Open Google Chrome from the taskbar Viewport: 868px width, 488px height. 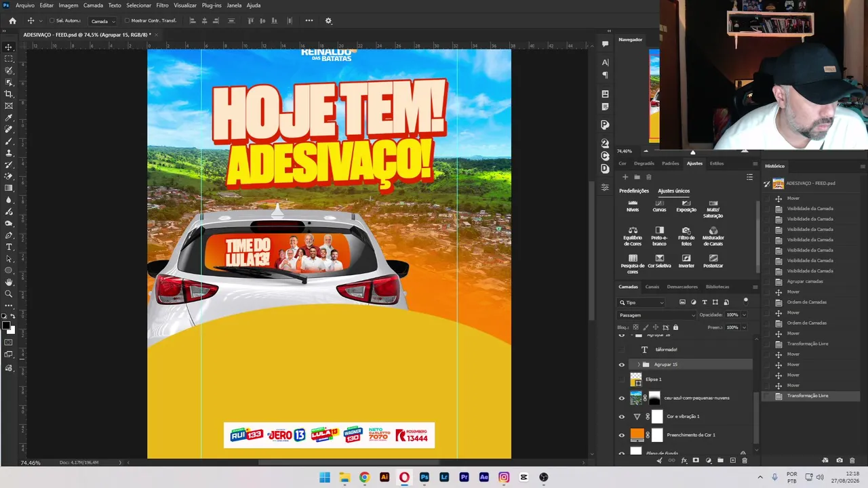coord(364,477)
